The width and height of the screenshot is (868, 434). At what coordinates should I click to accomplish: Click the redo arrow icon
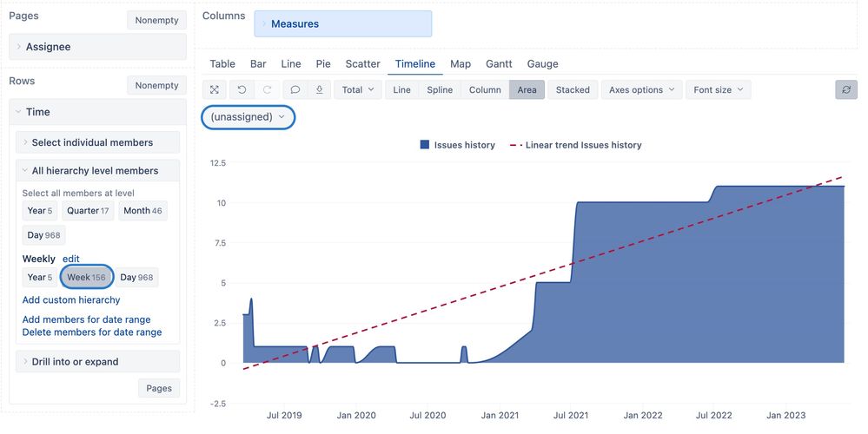(x=267, y=89)
